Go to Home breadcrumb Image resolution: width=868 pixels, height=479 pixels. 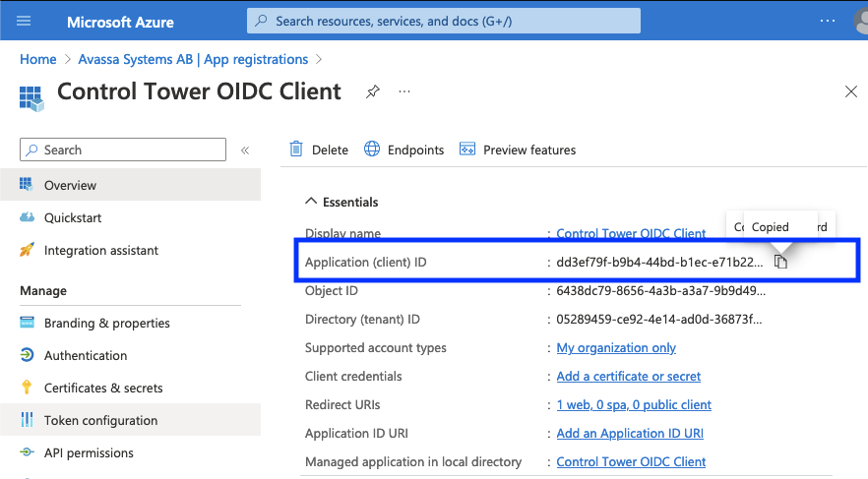tap(38, 59)
